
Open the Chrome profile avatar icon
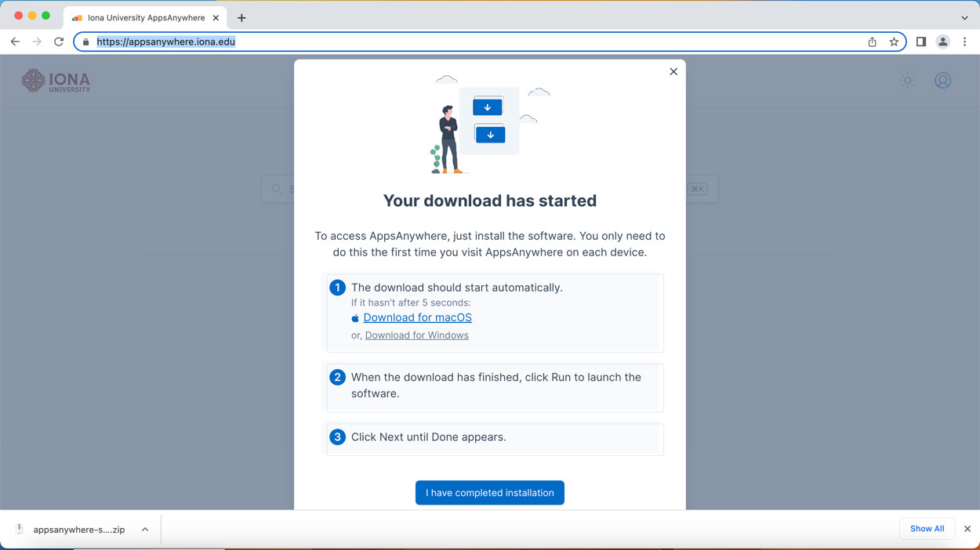(x=942, y=42)
